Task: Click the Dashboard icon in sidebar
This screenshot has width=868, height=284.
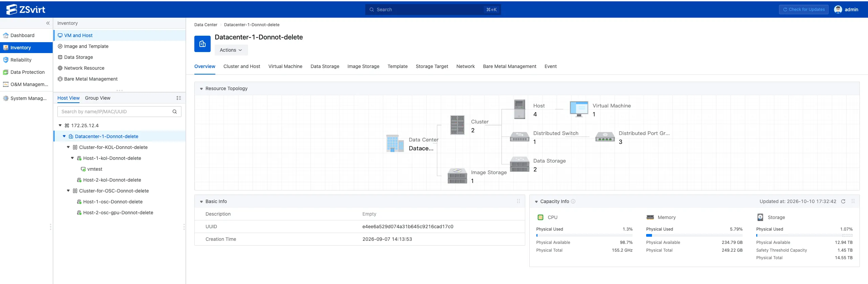Action: coord(6,35)
